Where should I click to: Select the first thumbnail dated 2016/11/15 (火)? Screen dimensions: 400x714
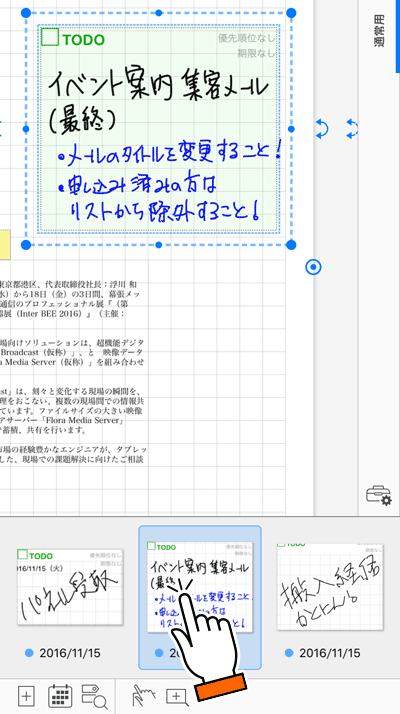click(70, 587)
